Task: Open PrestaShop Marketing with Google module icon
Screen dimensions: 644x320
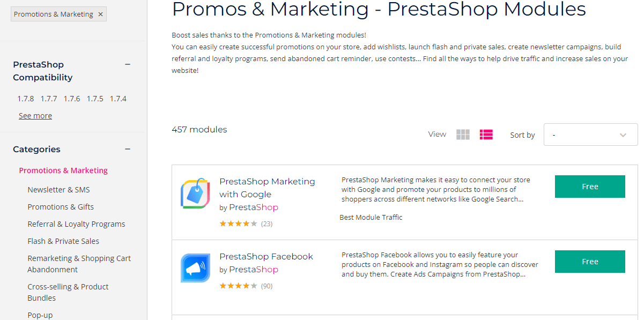Action: coord(195,193)
